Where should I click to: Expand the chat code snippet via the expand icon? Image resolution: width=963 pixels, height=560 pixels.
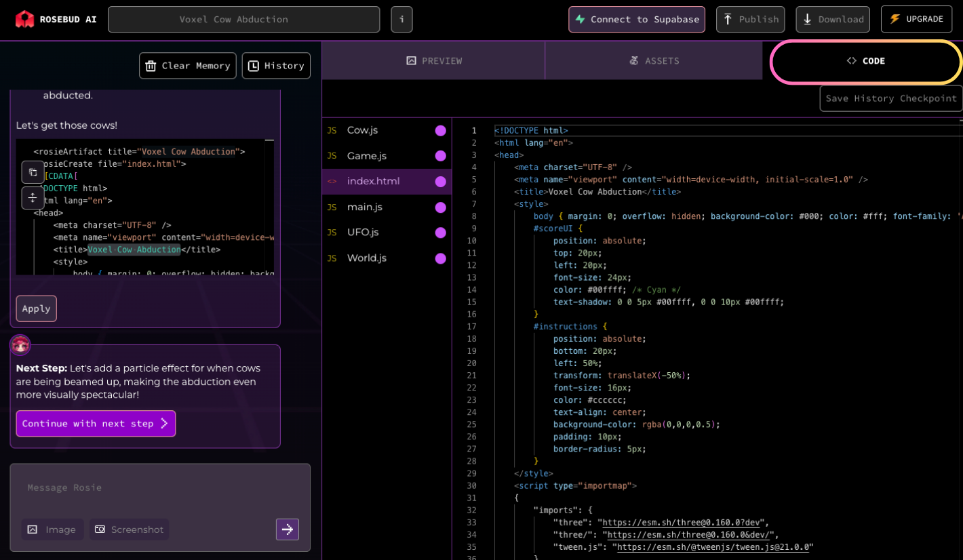[33, 198]
